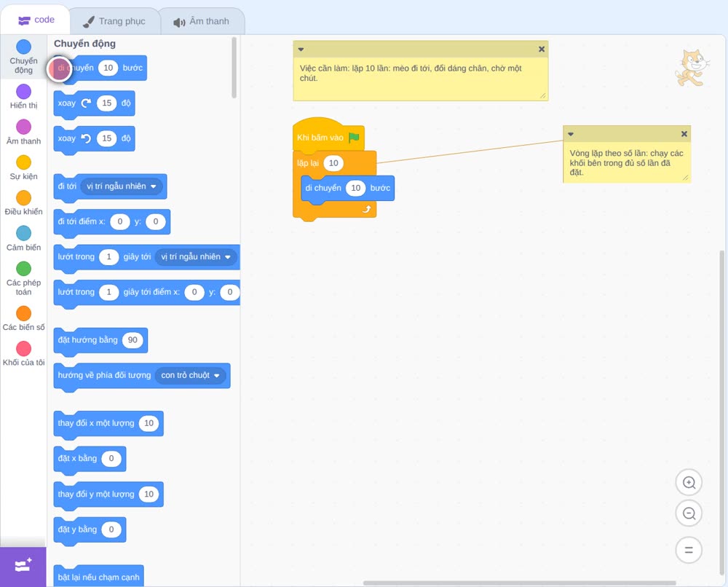The height and width of the screenshot is (587, 728).
Task: Open the 'lướt trong' vị trí ngẫu nhiên dropdown
Action: [196, 257]
